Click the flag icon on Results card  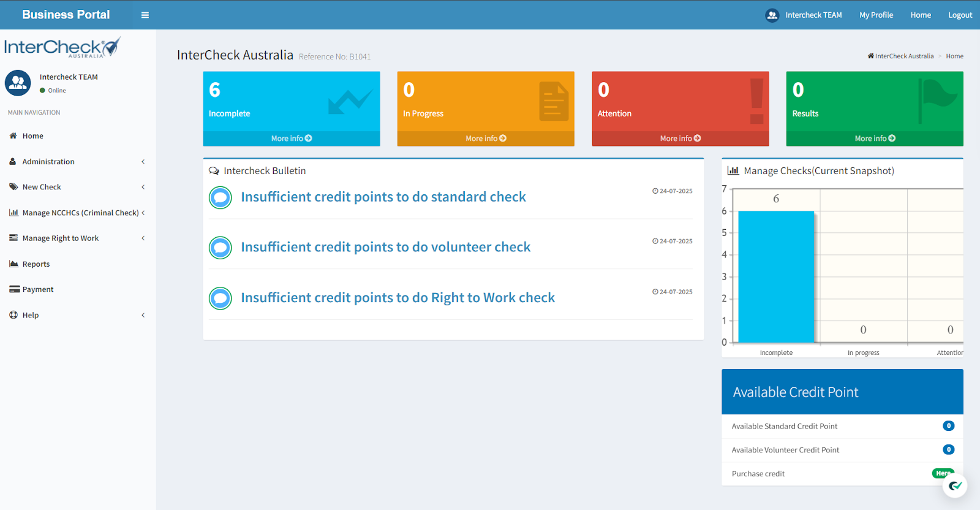[937, 101]
